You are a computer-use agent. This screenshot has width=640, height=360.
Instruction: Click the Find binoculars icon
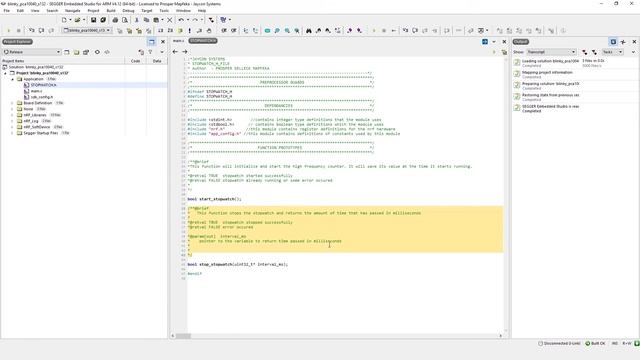point(309,31)
